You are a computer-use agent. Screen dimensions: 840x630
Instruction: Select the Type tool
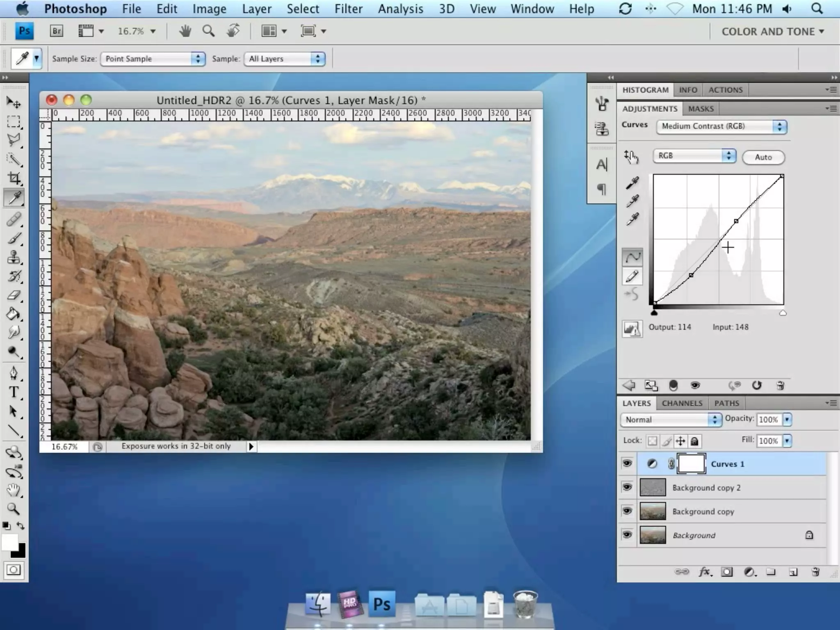tap(14, 393)
